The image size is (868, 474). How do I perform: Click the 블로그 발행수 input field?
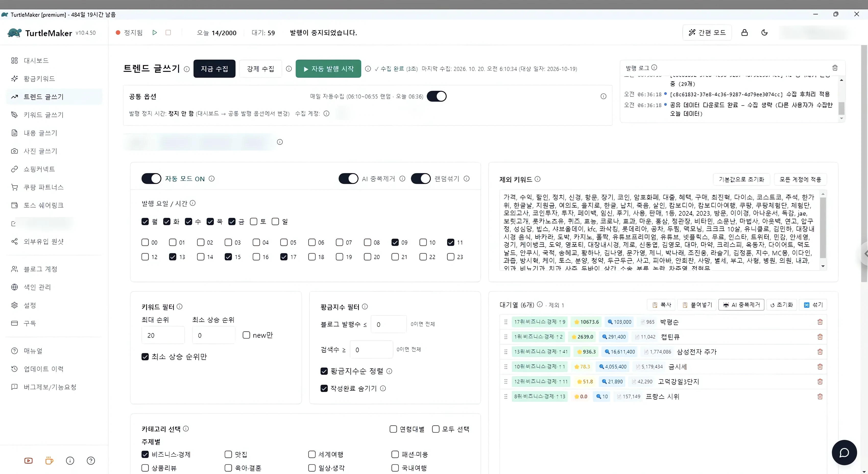tap(389, 324)
